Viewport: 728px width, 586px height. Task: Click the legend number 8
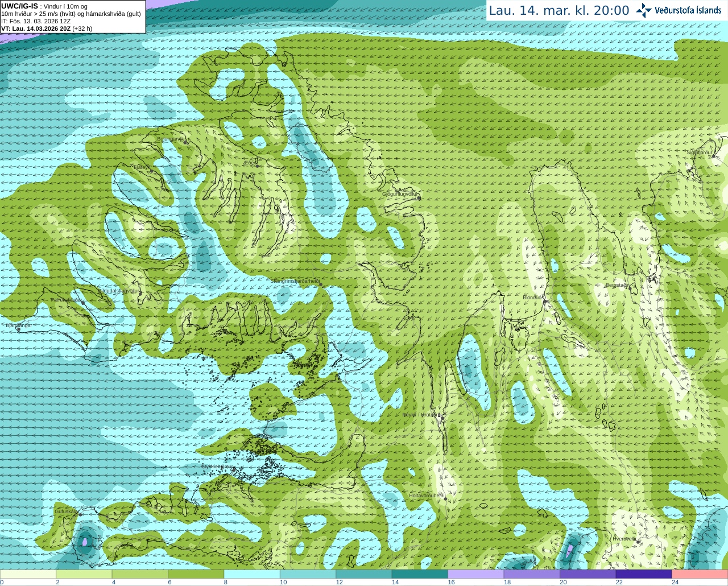click(x=225, y=582)
